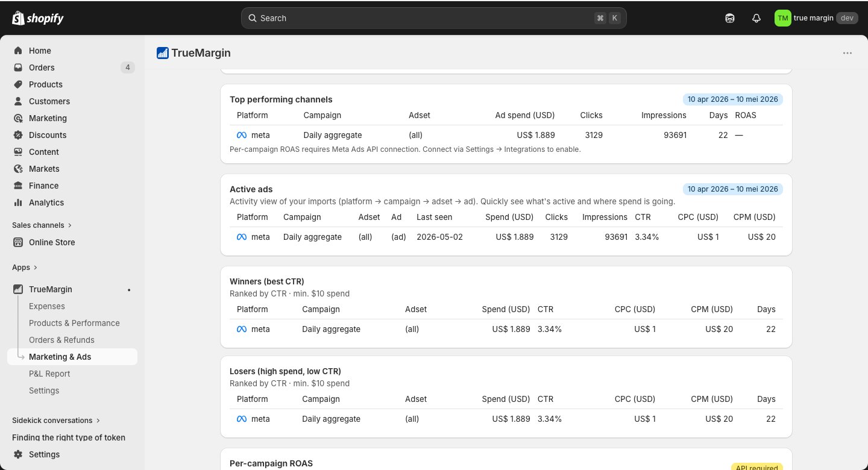The width and height of the screenshot is (868, 470).
Task: Click the Orders count badge 4
Action: 127,67
